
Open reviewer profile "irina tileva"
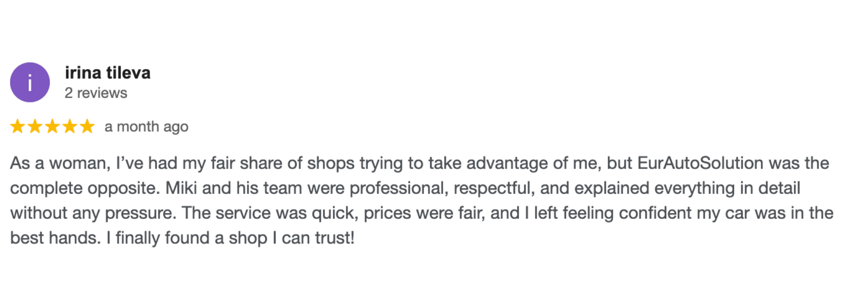108,73
